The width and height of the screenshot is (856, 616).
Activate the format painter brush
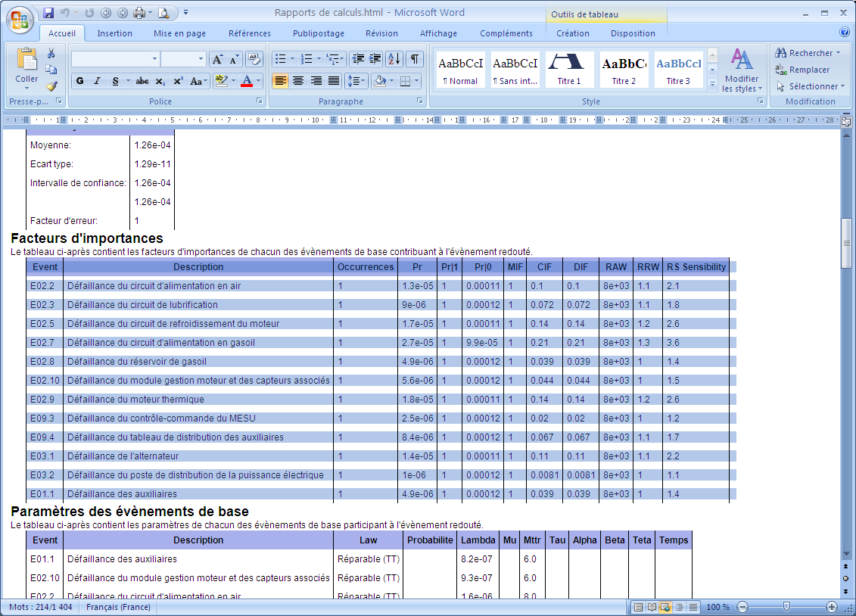click(x=51, y=86)
